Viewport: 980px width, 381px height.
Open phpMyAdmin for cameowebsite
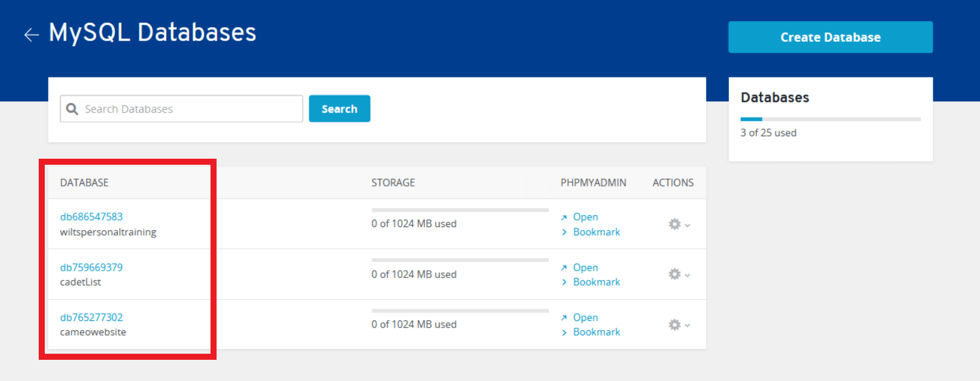coord(586,317)
